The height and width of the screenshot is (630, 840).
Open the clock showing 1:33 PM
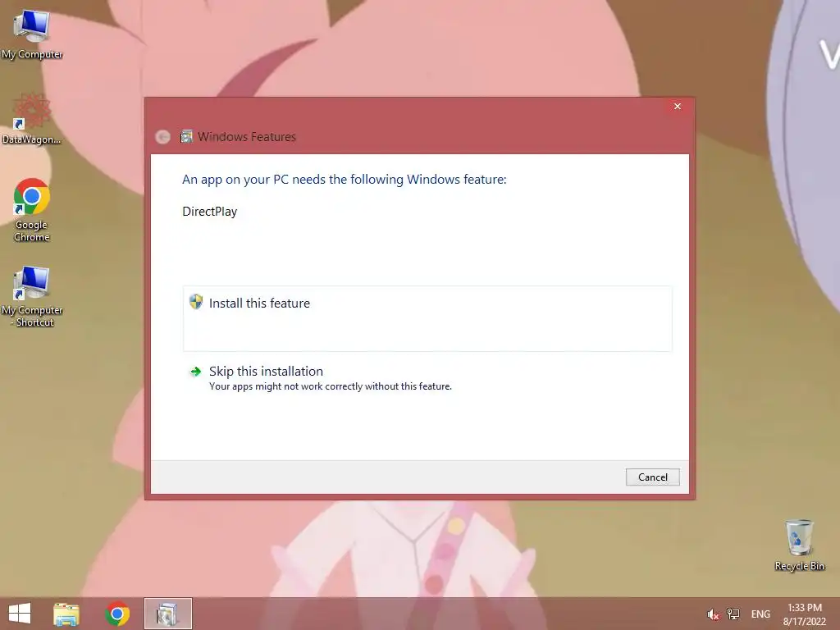click(x=804, y=614)
